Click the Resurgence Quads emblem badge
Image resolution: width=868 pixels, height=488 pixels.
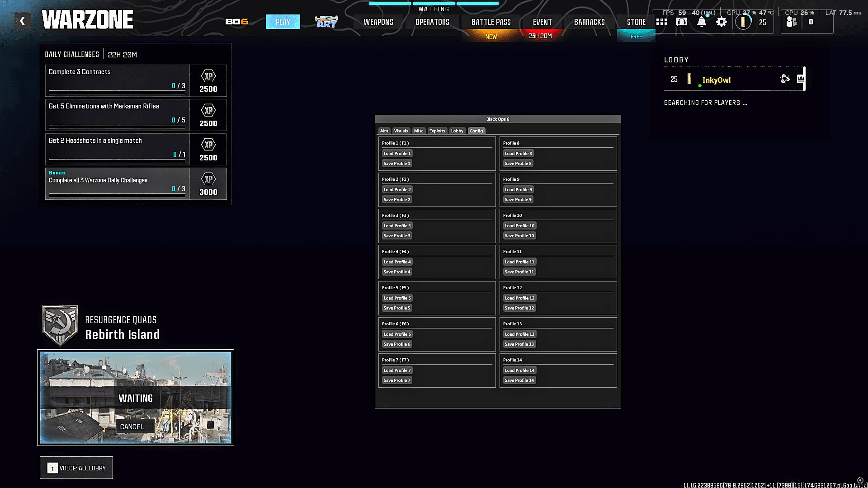(x=60, y=325)
